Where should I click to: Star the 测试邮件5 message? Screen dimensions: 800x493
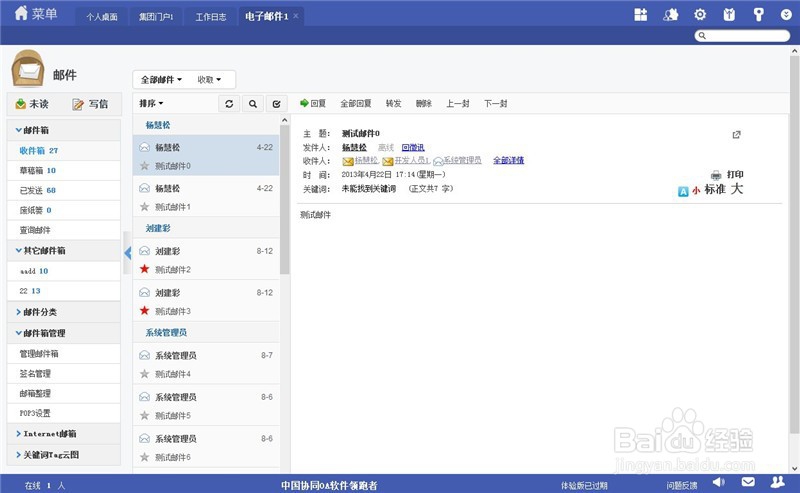(144, 415)
